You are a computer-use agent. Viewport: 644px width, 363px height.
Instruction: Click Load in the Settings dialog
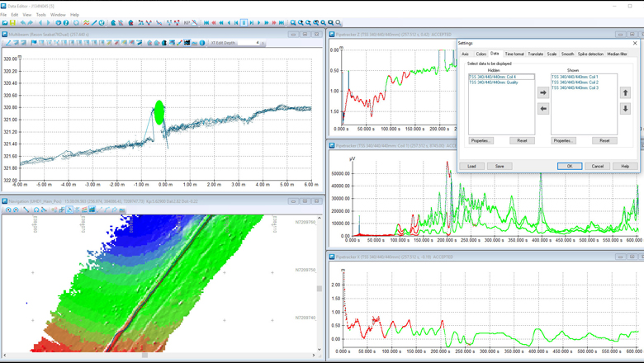point(471,166)
